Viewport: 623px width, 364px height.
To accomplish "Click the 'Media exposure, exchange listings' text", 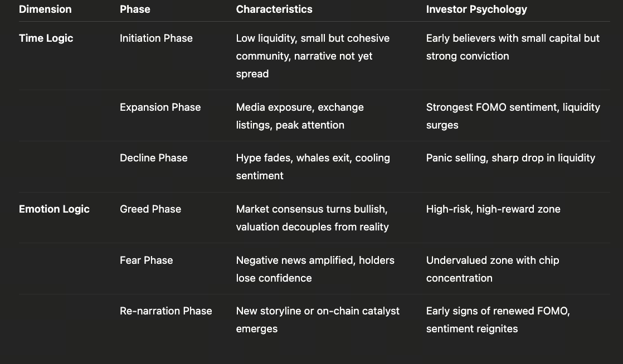I will tap(300, 107).
